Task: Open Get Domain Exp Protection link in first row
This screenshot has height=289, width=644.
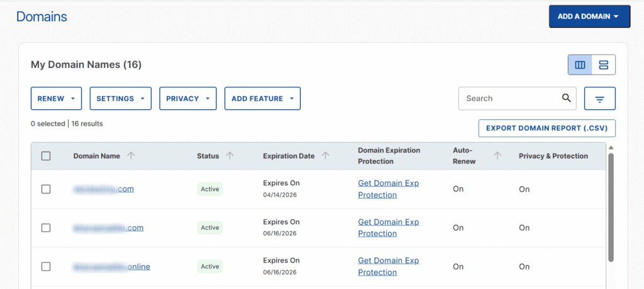Action: pyautogui.click(x=388, y=189)
